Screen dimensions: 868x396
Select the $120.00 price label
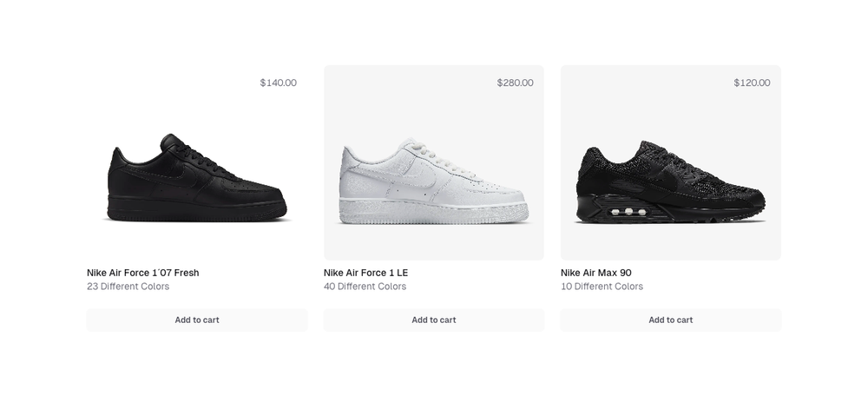(x=752, y=83)
